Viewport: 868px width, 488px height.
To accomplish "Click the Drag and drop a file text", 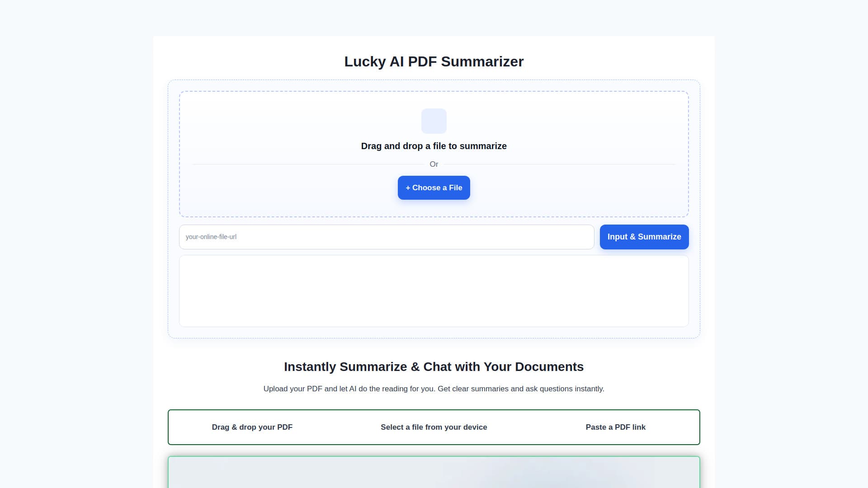I will [x=434, y=146].
